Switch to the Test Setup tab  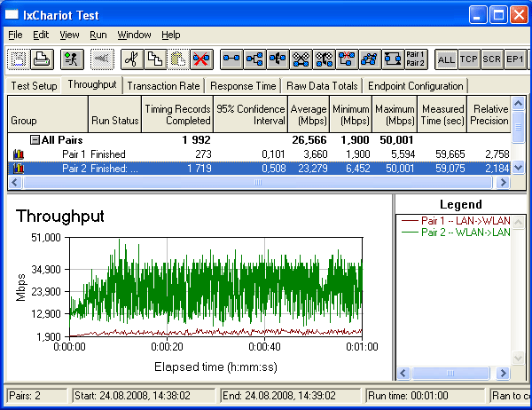coord(34,86)
